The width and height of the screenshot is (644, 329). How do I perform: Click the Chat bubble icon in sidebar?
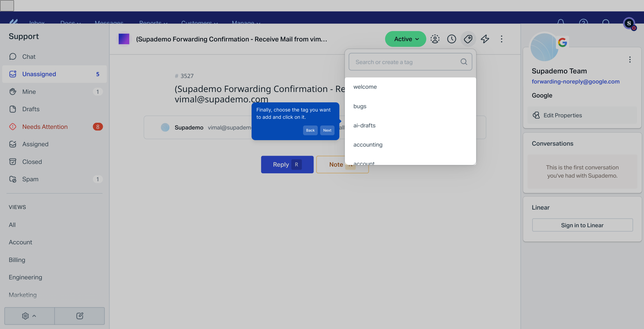tap(13, 57)
